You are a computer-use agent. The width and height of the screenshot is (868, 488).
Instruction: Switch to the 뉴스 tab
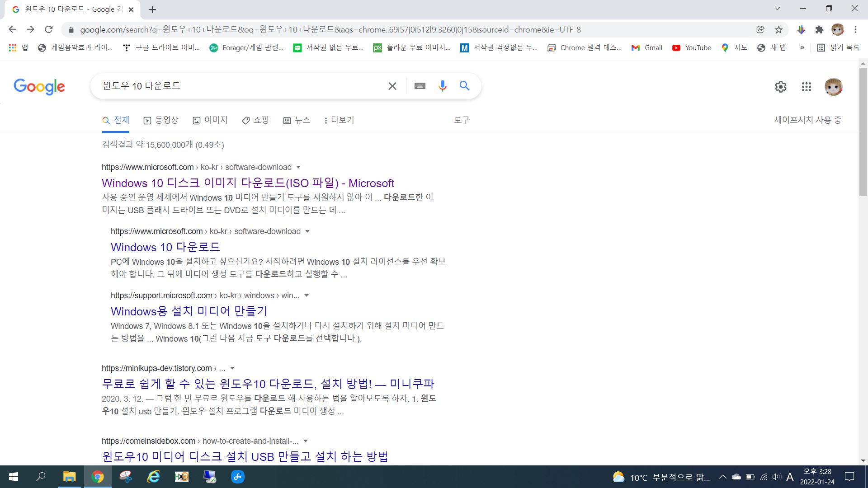pyautogui.click(x=297, y=120)
